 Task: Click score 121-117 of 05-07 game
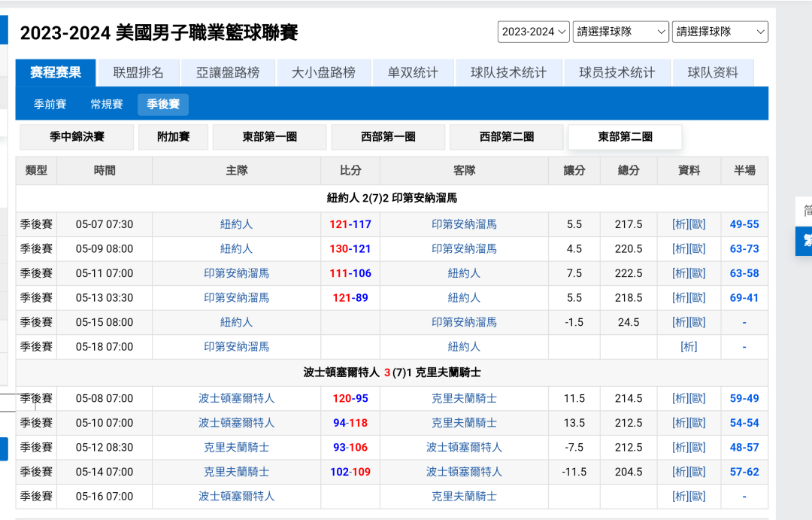350,224
